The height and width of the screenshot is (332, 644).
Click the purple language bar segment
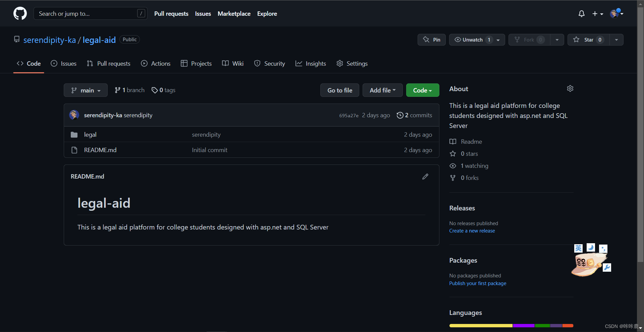click(x=524, y=326)
